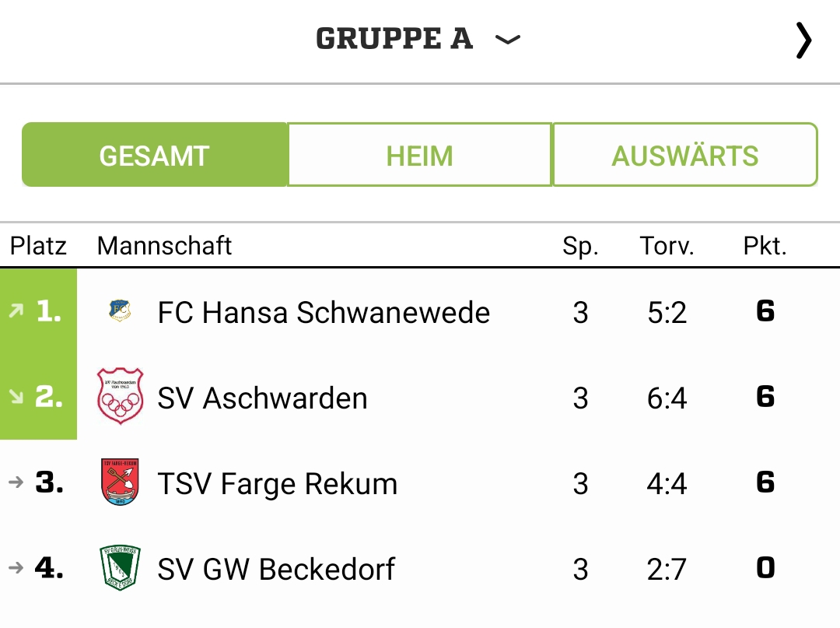This screenshot has height=628, width=840.
Task: Go to next group with right chevron
Action: click(803, 40)
